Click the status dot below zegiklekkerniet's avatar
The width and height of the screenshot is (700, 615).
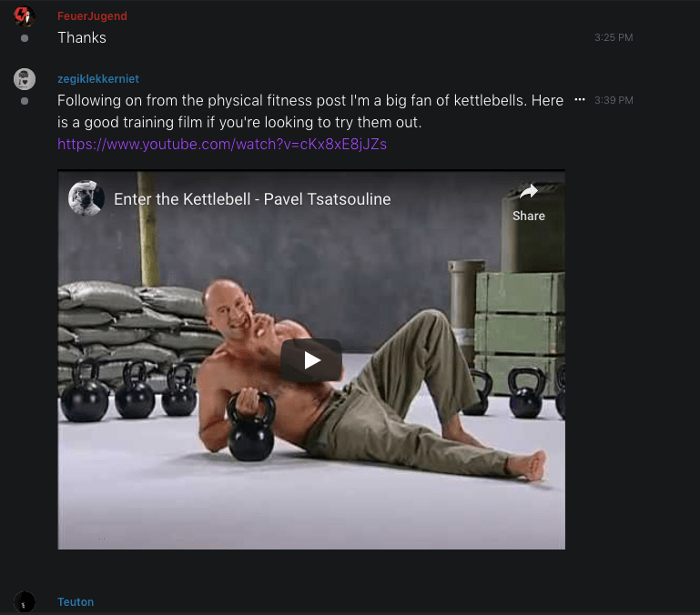click(25, 101)
